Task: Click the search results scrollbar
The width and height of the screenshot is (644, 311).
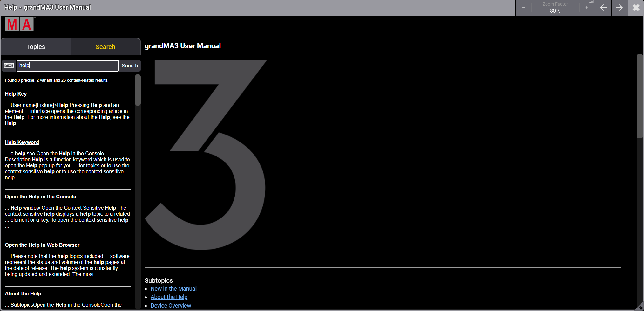Action: pos(138,90)
